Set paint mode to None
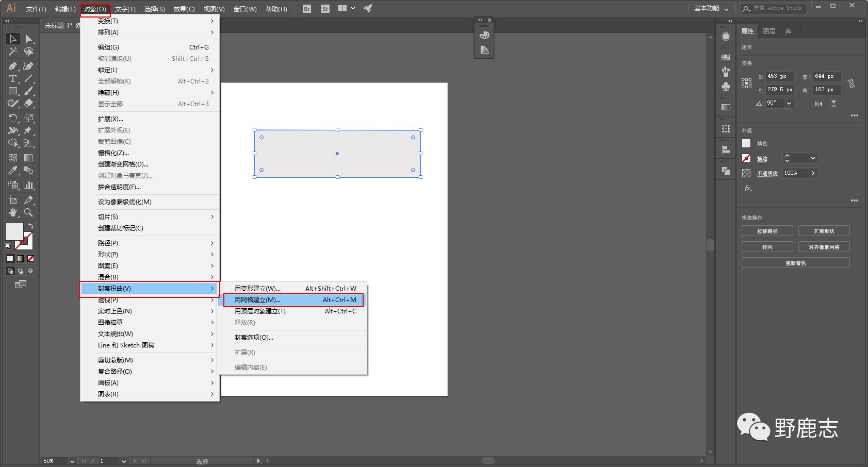 click(31, 259)
